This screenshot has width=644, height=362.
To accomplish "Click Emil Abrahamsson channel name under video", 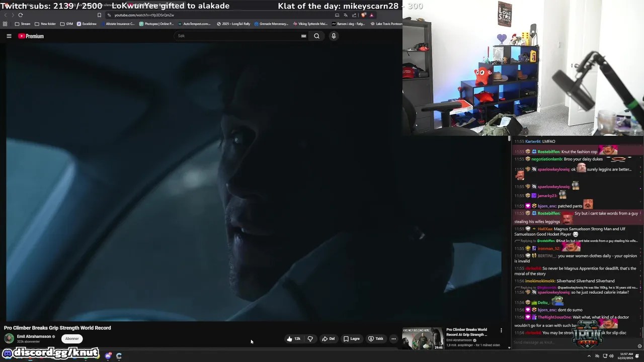I will [x=34, y=336].
